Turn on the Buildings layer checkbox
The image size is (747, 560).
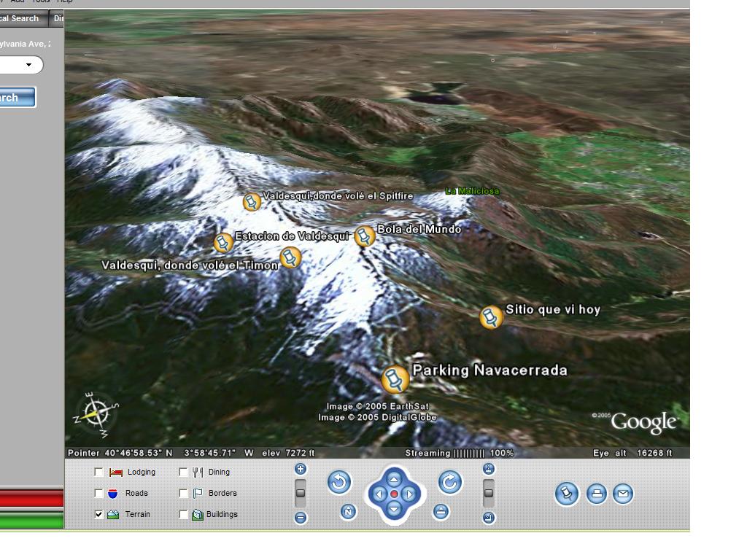point(183,514)
